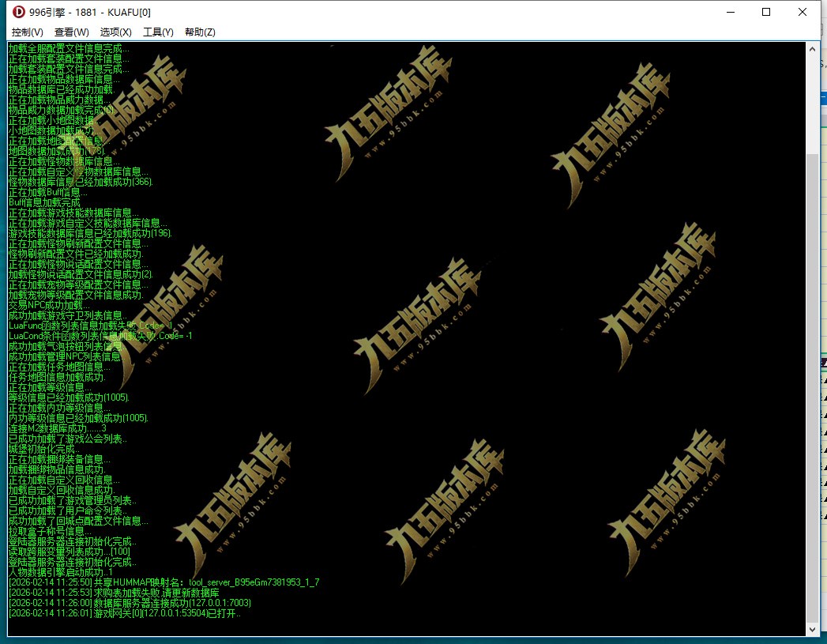Select log line 怪物数据库信息已经加载成功(366)
This screenshot has height=644, width=827.
point(81,182)
